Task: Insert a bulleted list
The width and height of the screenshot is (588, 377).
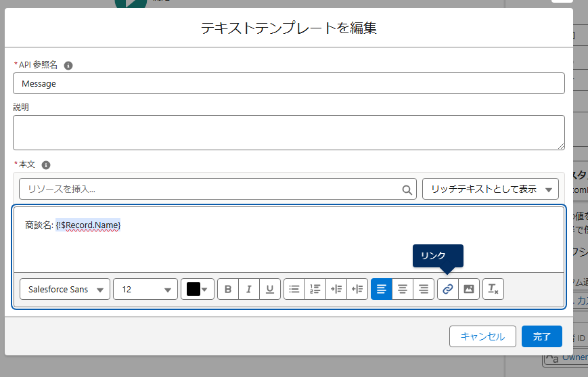Action: [294, 289]
